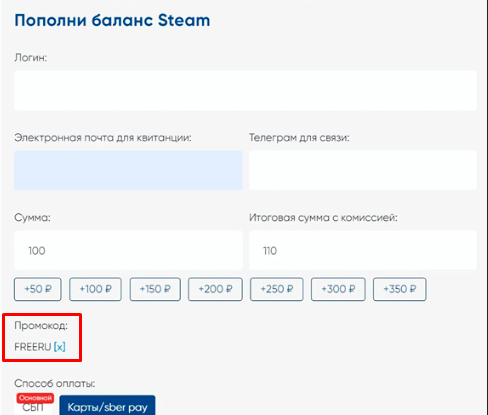The image size is (488, 415).
Task: Add +350 ₽ to the amount
Action: (399, 289)
